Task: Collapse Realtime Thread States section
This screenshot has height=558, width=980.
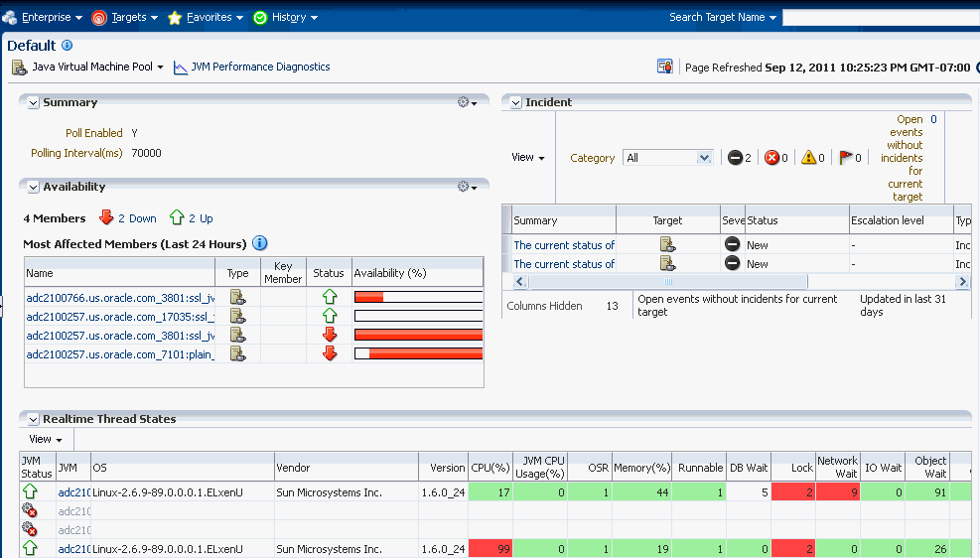Action: 33,419
